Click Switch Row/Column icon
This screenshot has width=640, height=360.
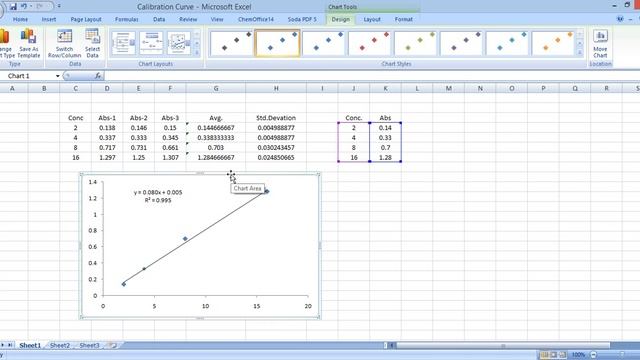[x=64, y=44]
